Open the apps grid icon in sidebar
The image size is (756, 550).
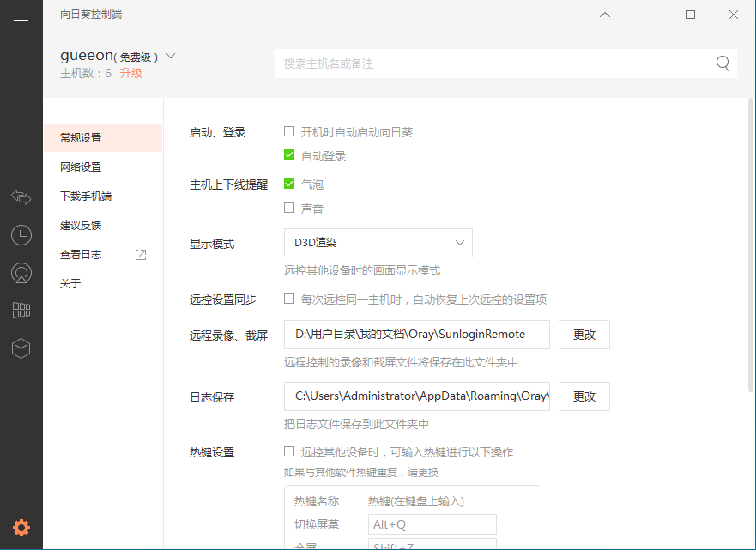point(21,310)
